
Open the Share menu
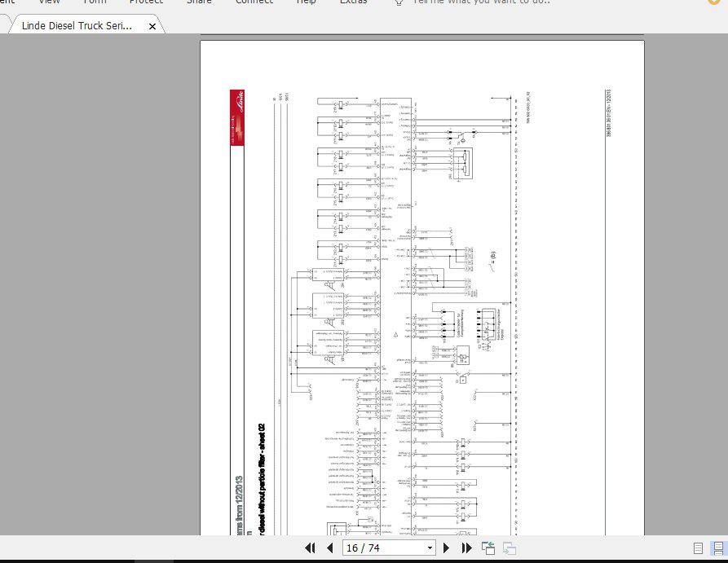coord(199,2)
